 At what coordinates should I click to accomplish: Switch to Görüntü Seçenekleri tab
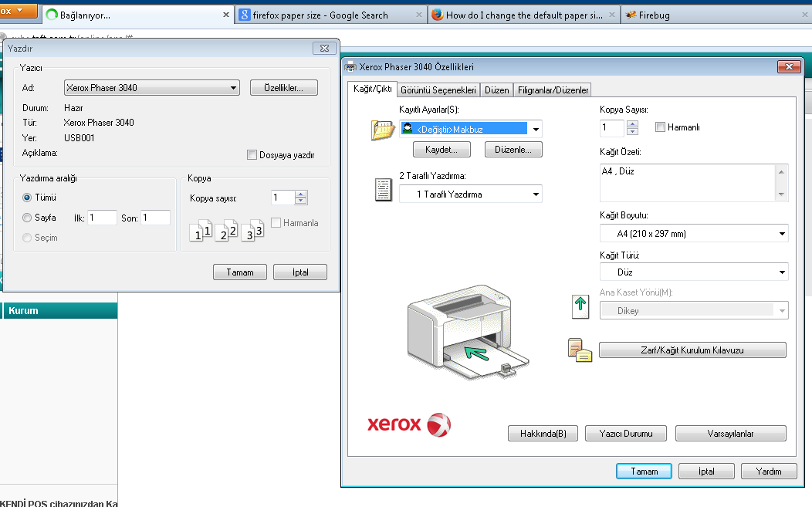click(x=438, y=90)
